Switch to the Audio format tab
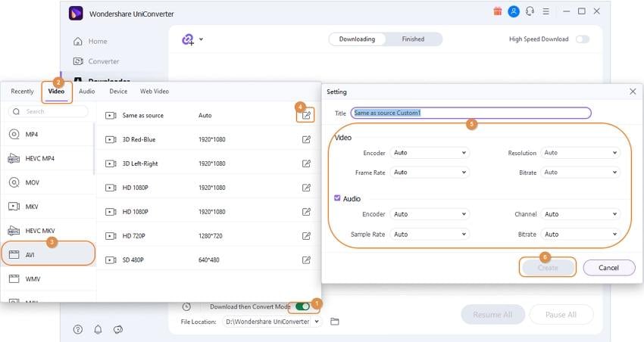The image size is (644, 342). pyautogui.click(x=86, y=92)
